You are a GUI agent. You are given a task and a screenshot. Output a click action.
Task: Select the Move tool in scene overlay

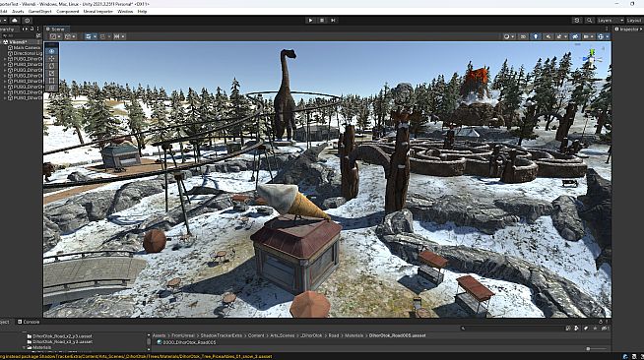pyautogui.click(x=52, y=59)
